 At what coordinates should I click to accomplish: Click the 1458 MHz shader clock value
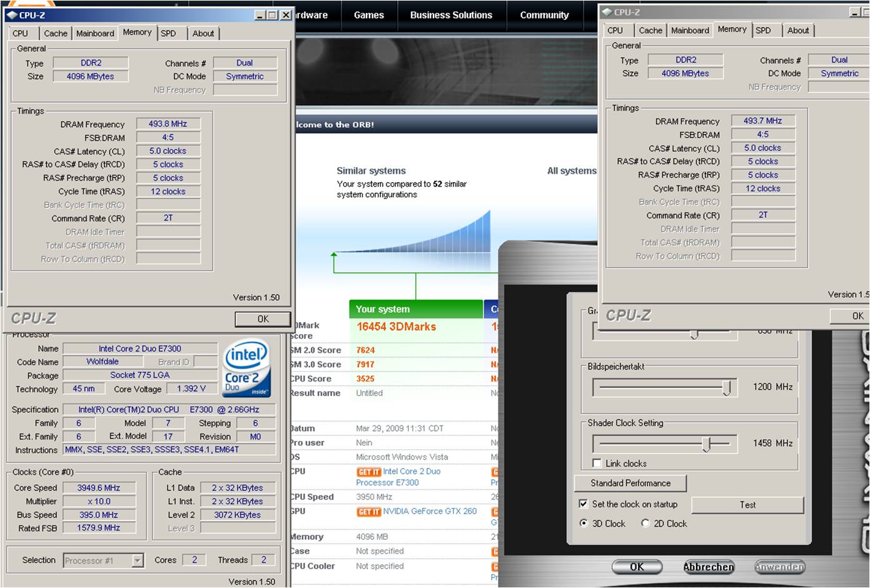click(773, 443)
